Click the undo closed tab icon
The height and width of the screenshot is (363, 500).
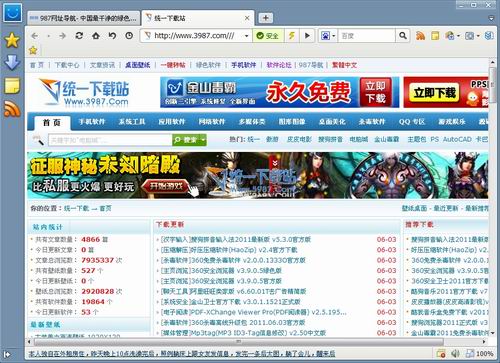tap(112, 36)
